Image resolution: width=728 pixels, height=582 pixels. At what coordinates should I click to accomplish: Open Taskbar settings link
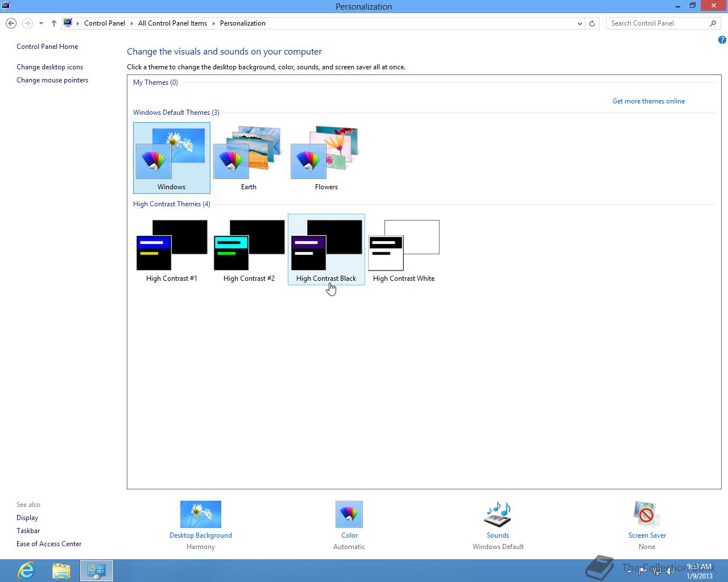28,531
